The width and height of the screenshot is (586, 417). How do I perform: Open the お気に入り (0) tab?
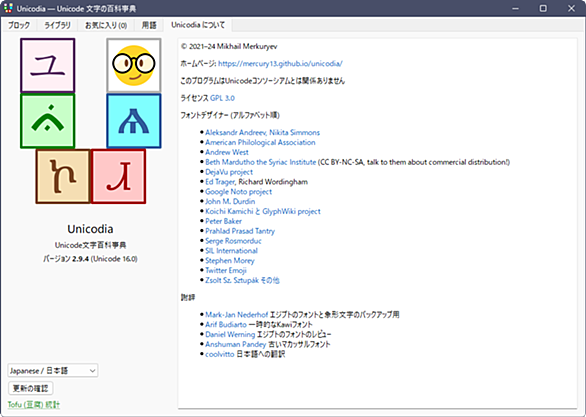point(106,25)
